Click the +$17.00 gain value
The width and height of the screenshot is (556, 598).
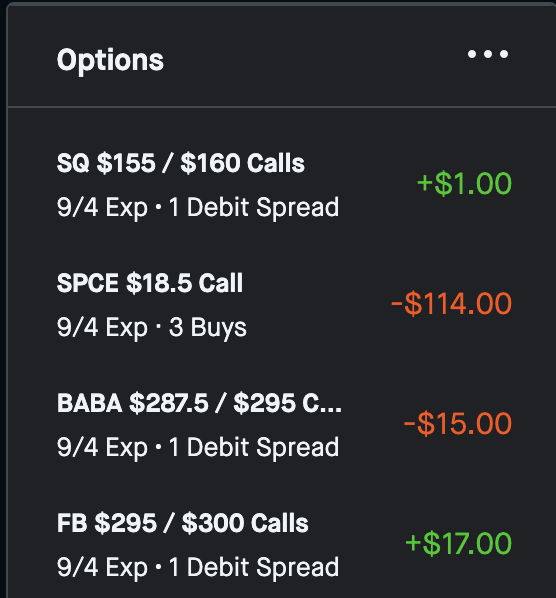(x=458, y=543)
